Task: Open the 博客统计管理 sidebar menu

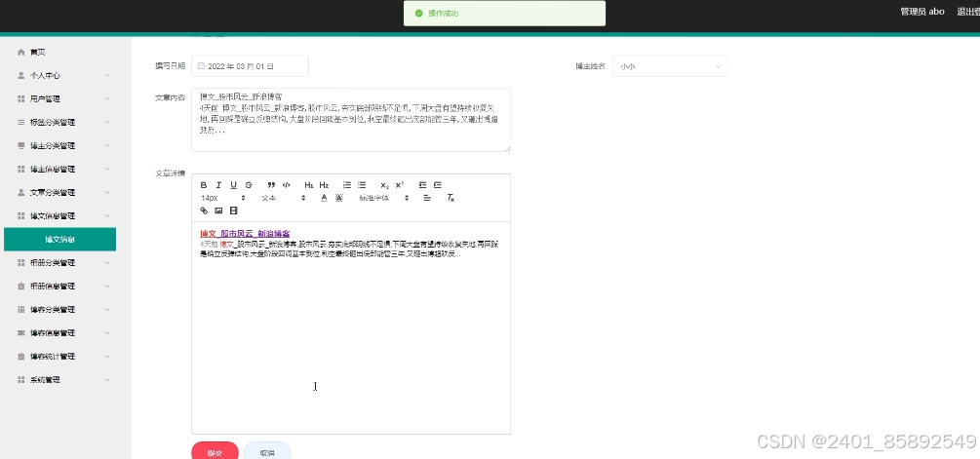Action: point(60,357)
